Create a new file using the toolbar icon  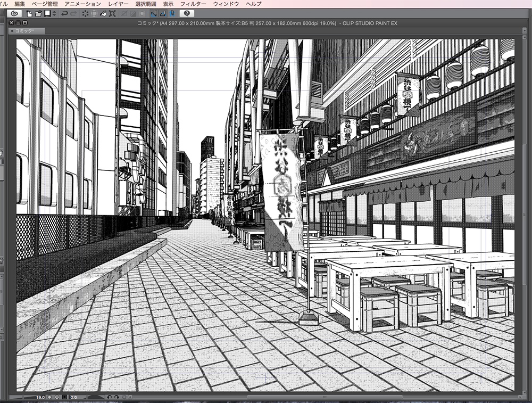29,15
